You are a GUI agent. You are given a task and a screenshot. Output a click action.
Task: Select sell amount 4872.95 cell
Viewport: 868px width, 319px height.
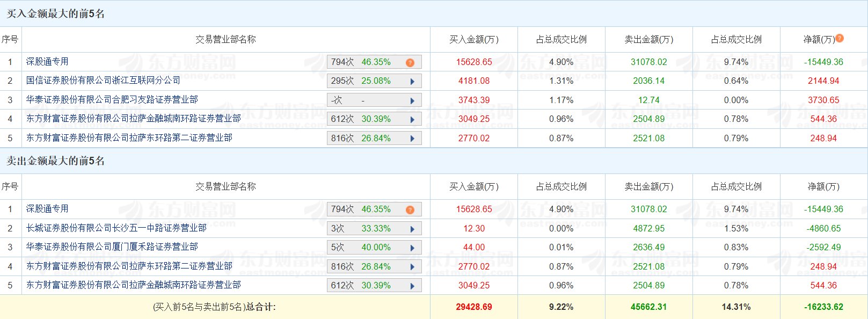(648, 229)
